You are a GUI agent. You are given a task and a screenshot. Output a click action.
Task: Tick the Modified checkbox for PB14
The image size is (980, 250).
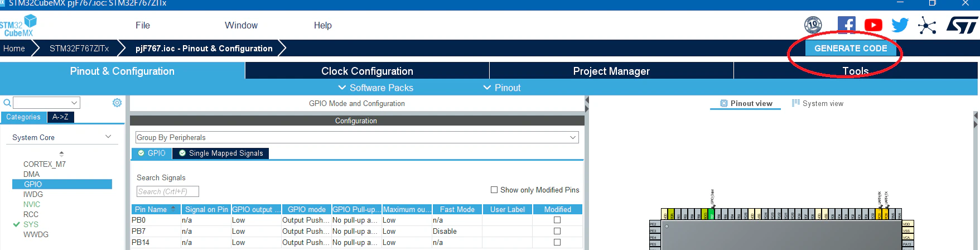[x=557, y=242]
